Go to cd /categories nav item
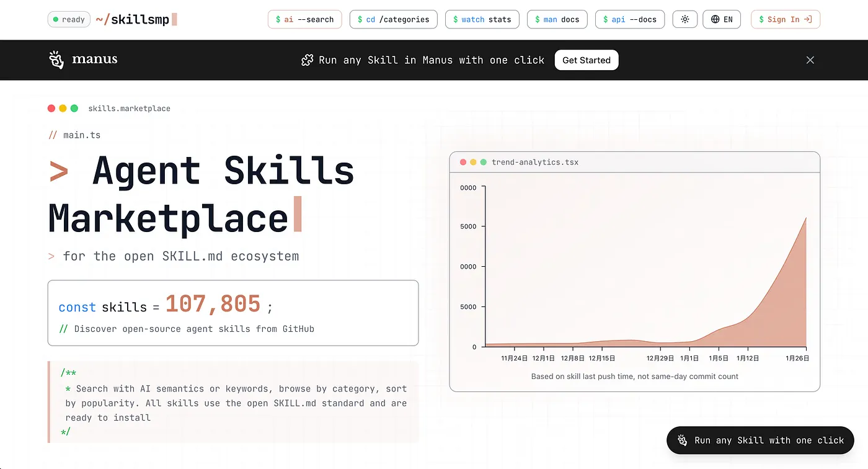The width and height of the screenshot is (868, 469). (394, 19)
